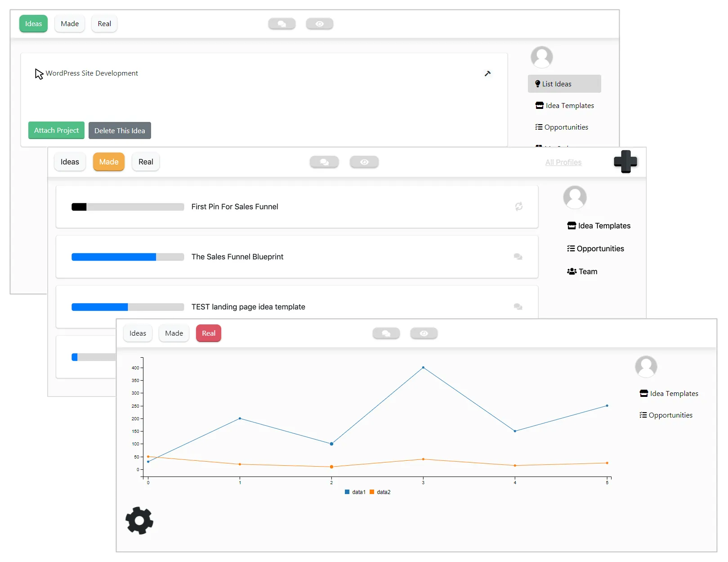Select the Ideas tab

click(33, 24)
